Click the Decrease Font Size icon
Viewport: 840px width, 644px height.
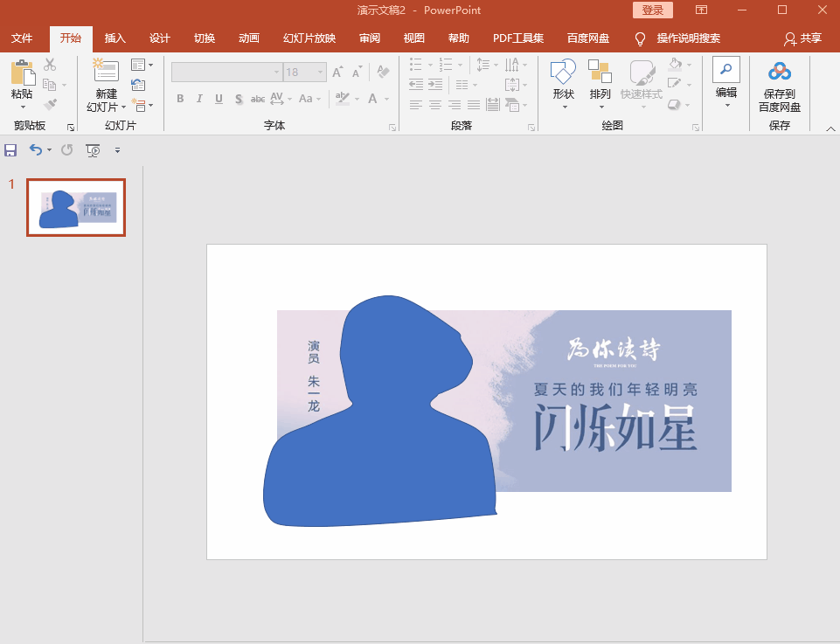tap(357, 73)
